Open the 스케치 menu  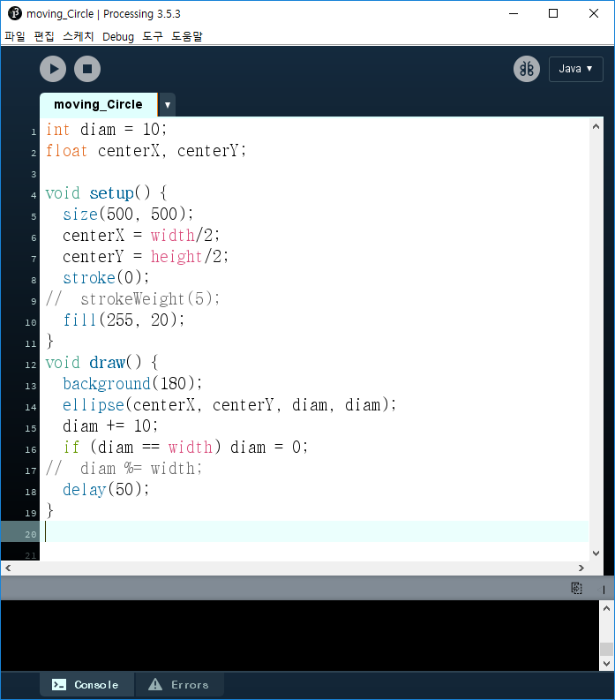[x=79, y=36]
